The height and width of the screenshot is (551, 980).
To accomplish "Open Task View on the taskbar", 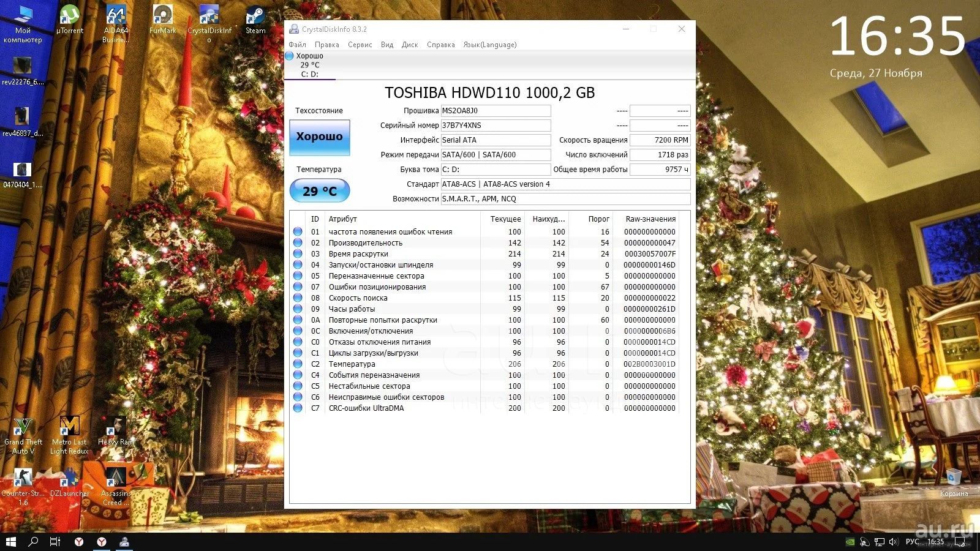I will click(55, 542).
